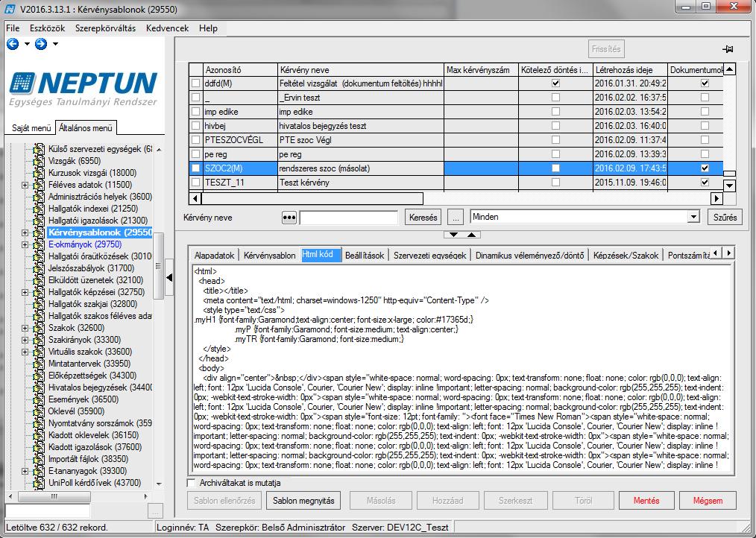Tick the row checkbox for PTESZOCVÉGL
This screenshot has height=538, width=756.
195,140
